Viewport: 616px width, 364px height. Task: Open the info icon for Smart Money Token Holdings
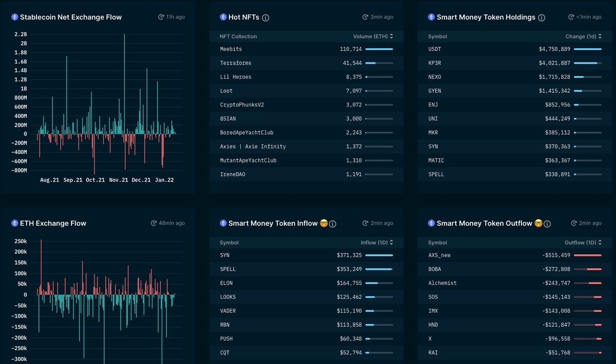pyautogui.click(x=542, y=17)
